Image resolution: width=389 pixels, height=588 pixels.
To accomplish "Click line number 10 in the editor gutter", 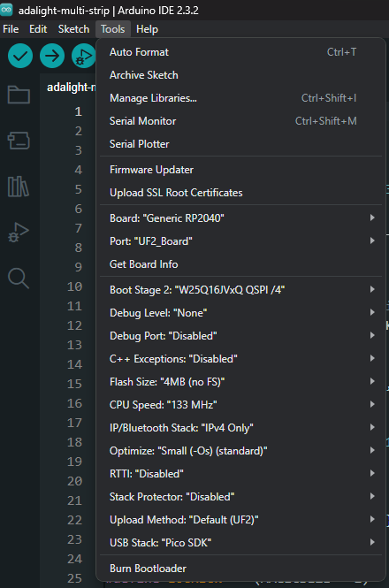I will pos(74,286).
